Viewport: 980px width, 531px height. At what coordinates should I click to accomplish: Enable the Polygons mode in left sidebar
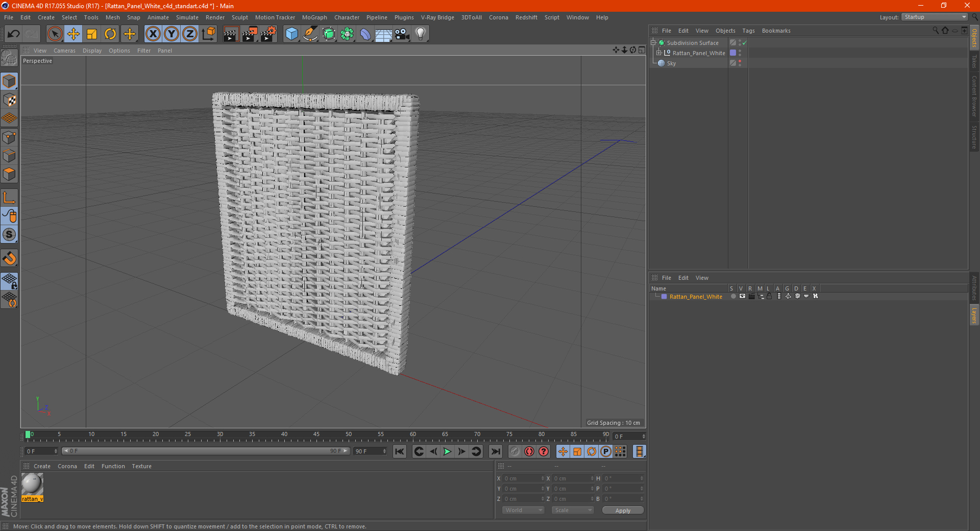point(9,175)
